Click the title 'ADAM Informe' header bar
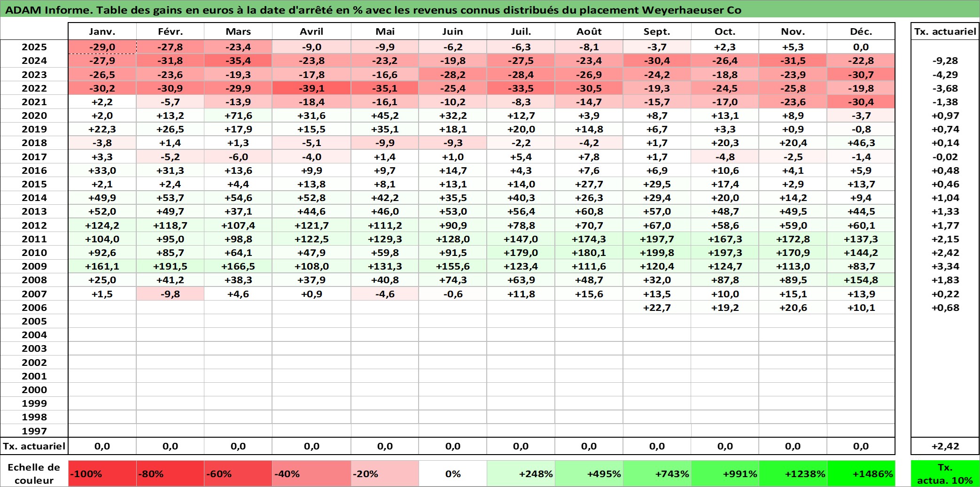Viewport: 980px width, 487px height. click(x=490, y=9)
